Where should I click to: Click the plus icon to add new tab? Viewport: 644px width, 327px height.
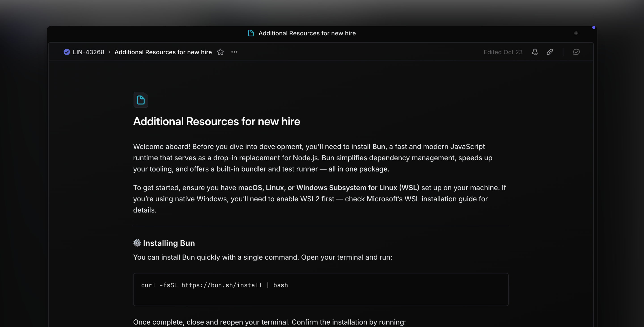(576, 33)
